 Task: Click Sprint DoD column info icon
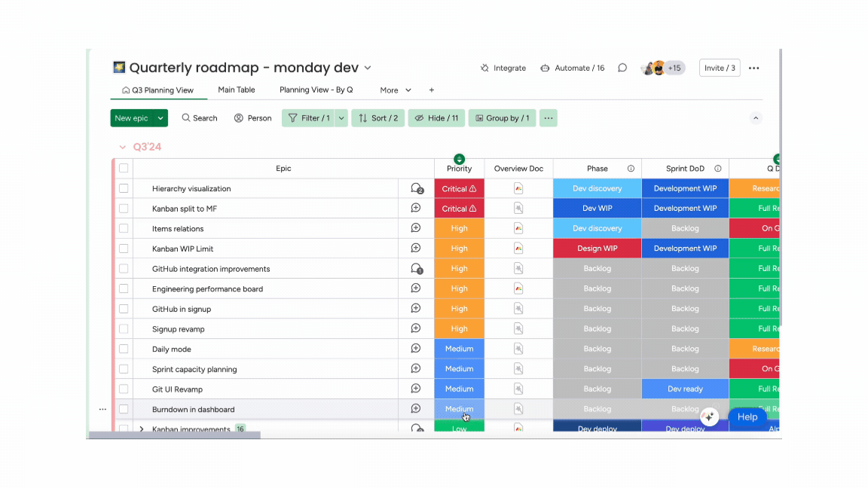tap(717, 169)
